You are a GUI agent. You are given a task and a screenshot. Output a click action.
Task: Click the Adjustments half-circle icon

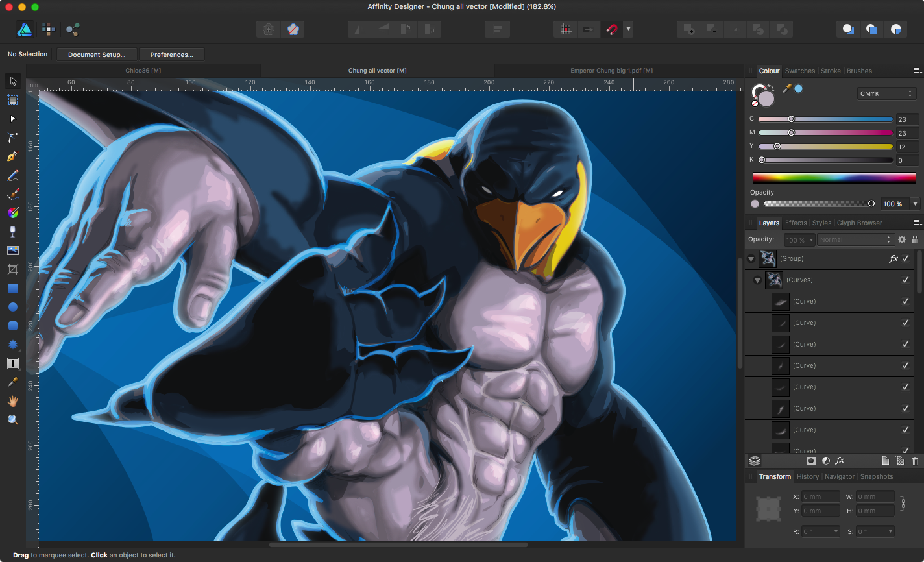825,461
